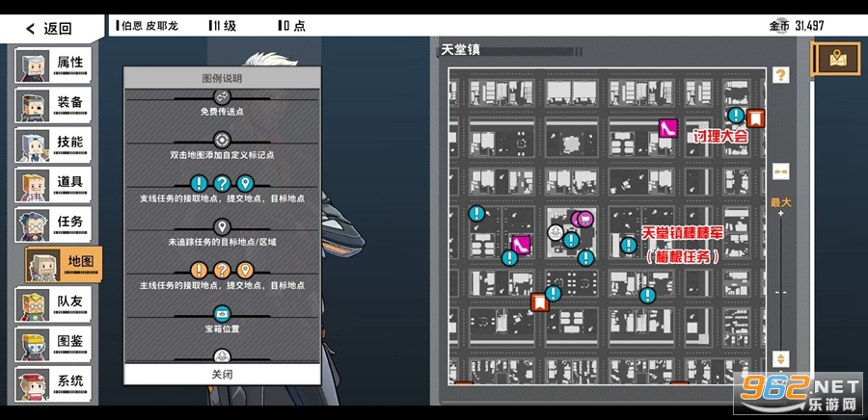
Task: Open the 图鉴 codex tab
Action: point(53,343)
